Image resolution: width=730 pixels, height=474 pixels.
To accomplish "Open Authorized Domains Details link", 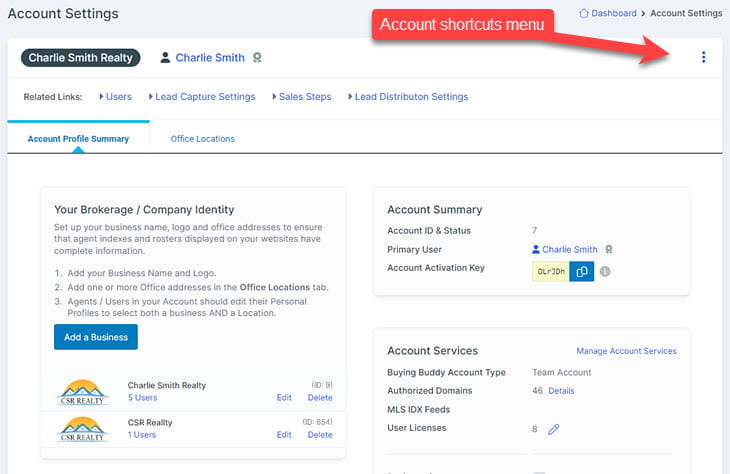I will (561, 391).
